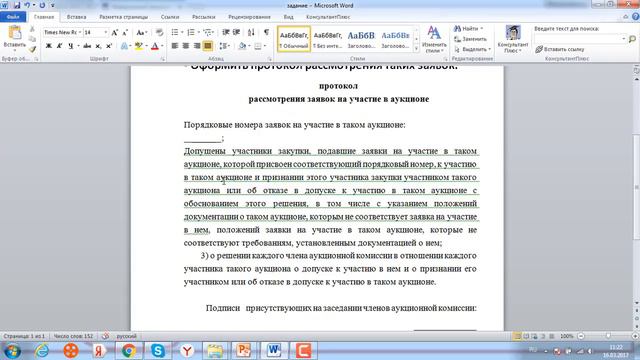
Task: Click the sort A-Z icon
Action: 251,32
